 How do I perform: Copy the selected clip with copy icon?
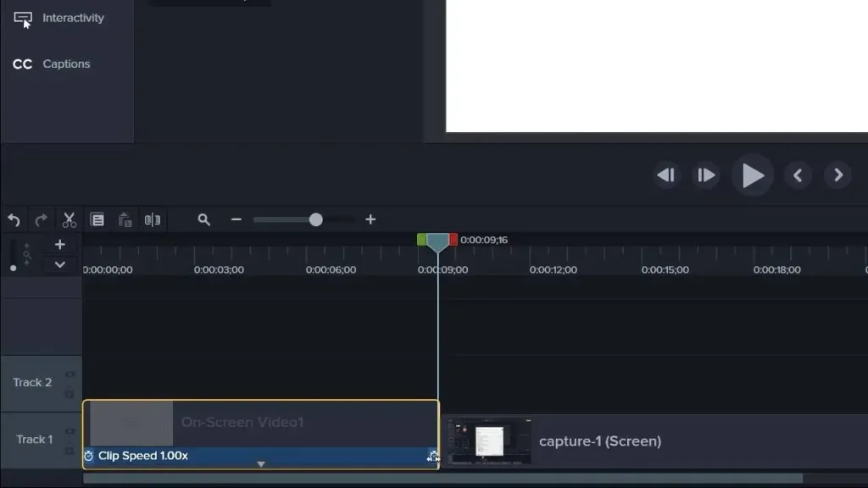coord(97,220)
